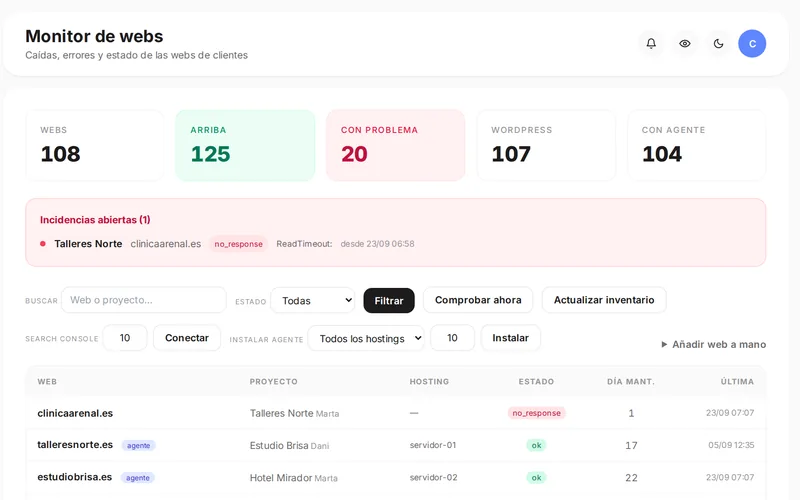800x500 pixels.
Task: Click the Hosting column header
Action: click(x=429, y=382)
